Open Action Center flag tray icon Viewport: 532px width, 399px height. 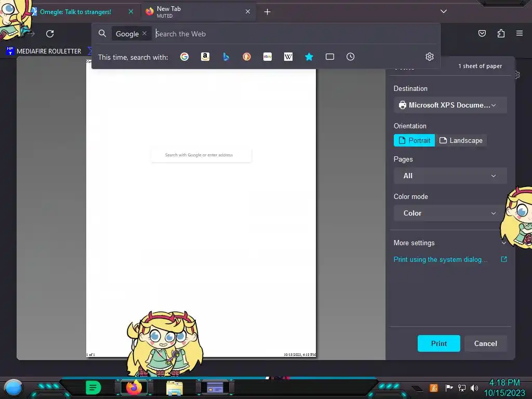449,388
